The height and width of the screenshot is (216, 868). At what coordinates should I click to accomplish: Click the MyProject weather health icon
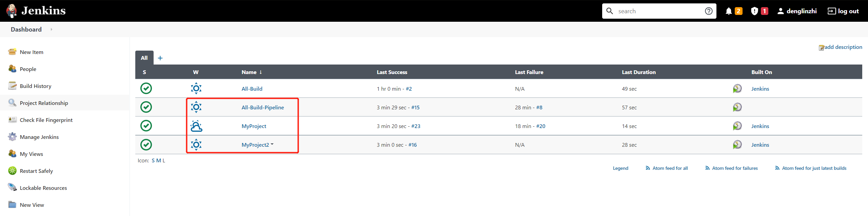[x=196, y=126]
